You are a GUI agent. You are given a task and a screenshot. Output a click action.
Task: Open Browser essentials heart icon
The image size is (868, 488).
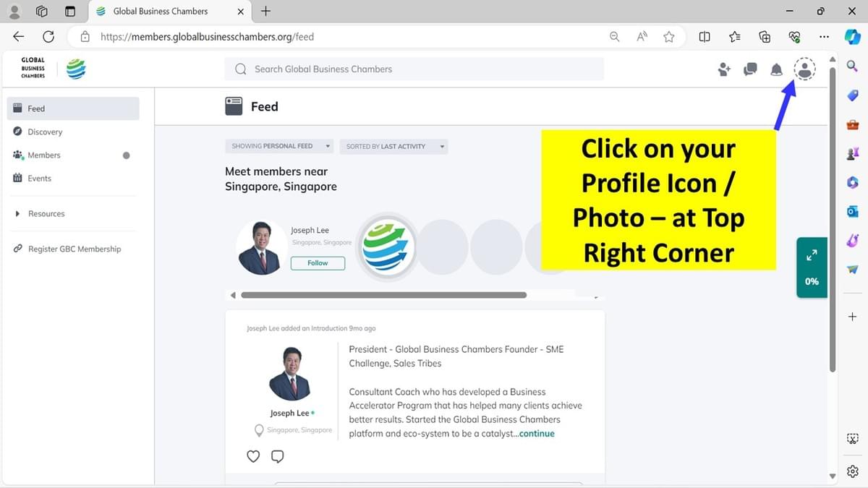[x=794, y=36]
